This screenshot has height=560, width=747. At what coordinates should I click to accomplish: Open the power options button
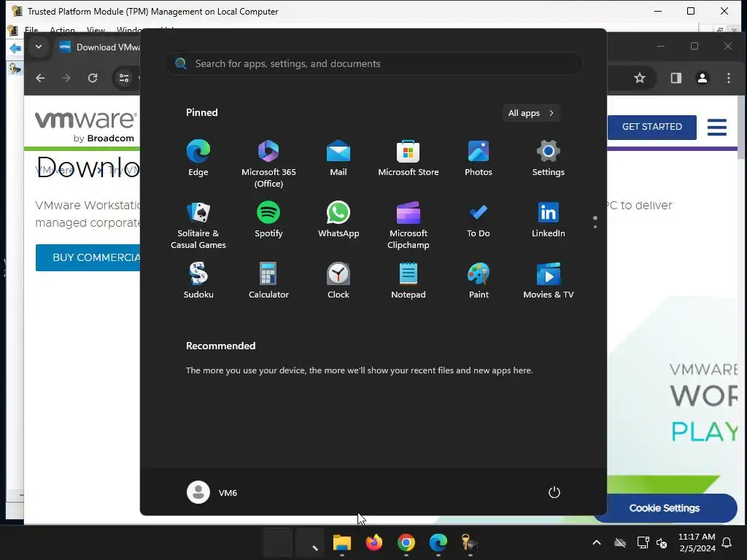554,492
